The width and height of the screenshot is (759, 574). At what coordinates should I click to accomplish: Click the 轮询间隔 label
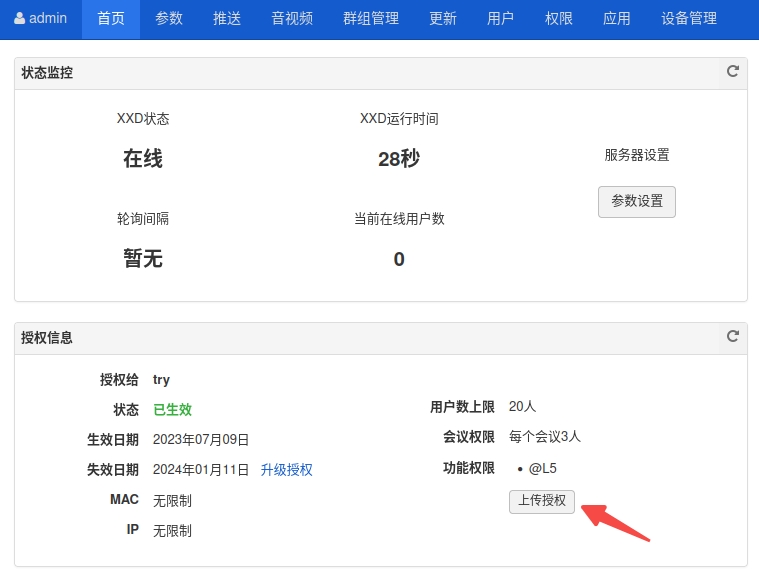click(143, 219)
